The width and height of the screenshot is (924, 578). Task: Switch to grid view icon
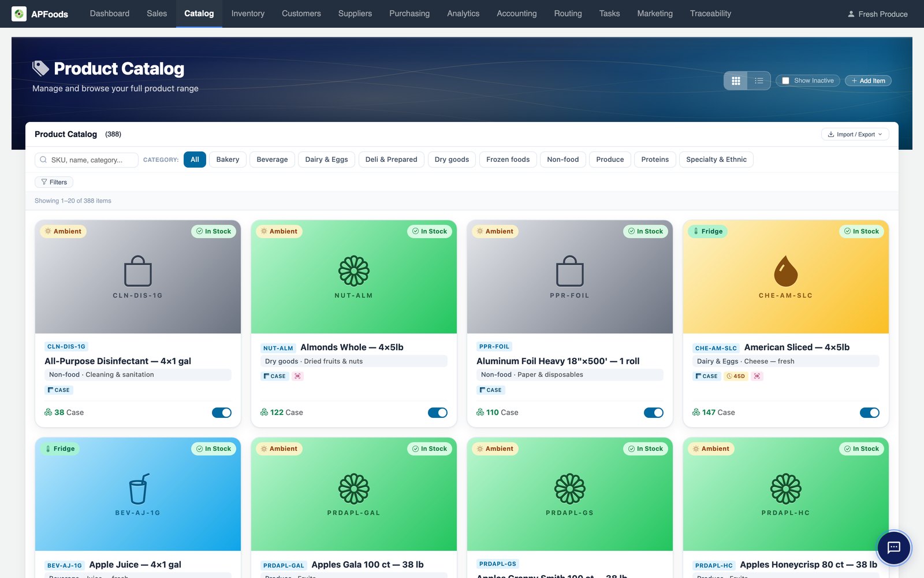pyautogui.click(x=736, y=81)
